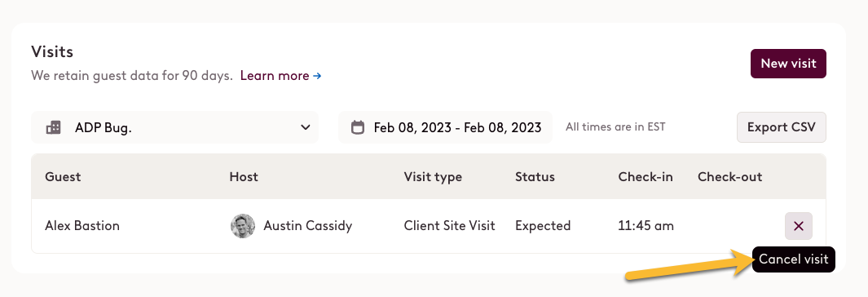The width and height of the screenshot is (868, 297).
Task: Click the Host column header
Action: (x=244, y=177)
